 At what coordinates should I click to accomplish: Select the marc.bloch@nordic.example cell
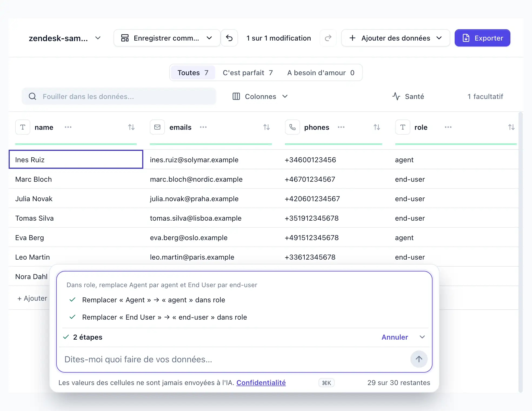pyautogui.click(x=211, y=179)
